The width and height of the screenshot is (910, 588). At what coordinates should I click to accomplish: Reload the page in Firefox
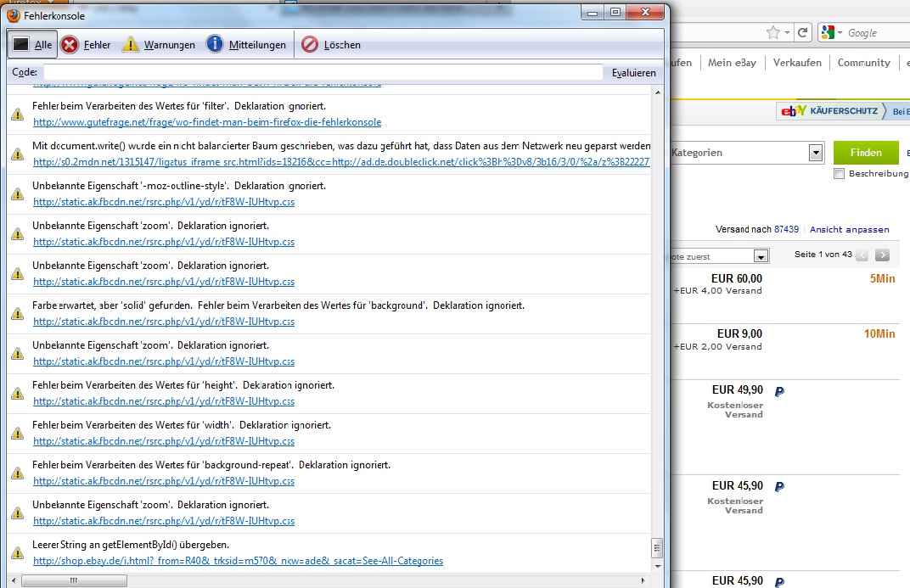click(x=803, y=33)
